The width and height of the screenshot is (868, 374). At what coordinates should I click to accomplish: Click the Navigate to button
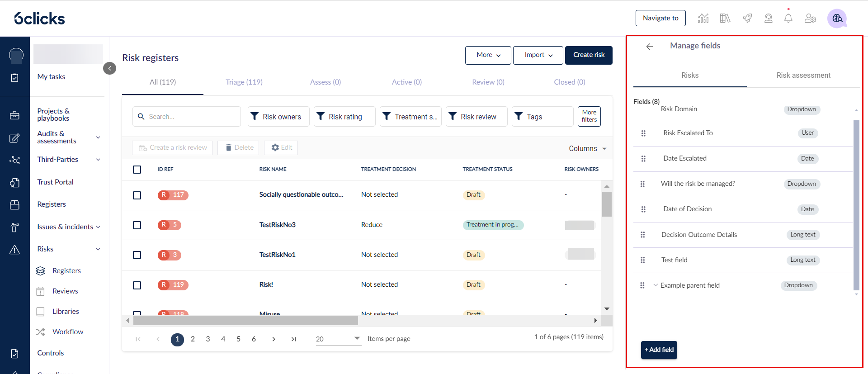(x=660, y=18)
